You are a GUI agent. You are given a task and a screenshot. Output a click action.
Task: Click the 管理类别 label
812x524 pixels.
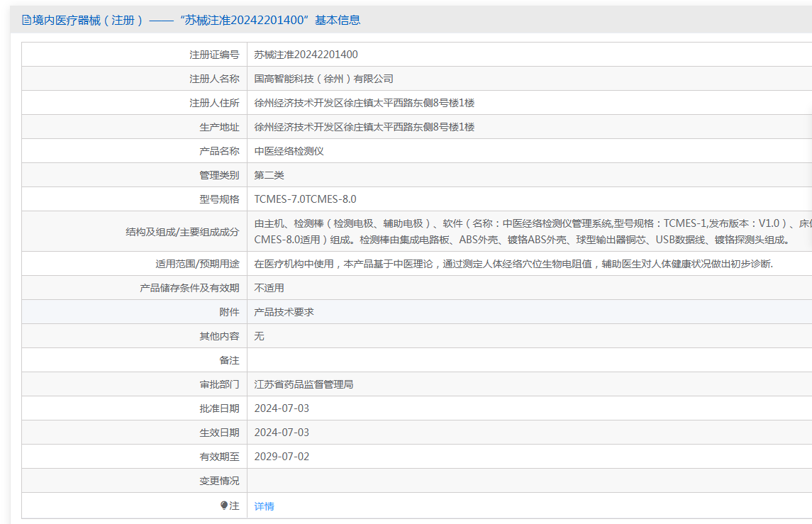pos(220,175)
